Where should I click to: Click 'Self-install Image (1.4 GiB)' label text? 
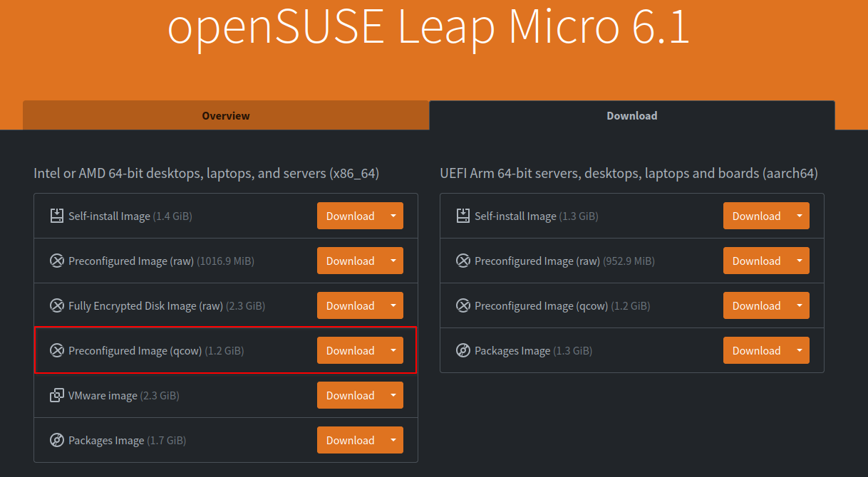pyautogui.click(x=130, y=216)
